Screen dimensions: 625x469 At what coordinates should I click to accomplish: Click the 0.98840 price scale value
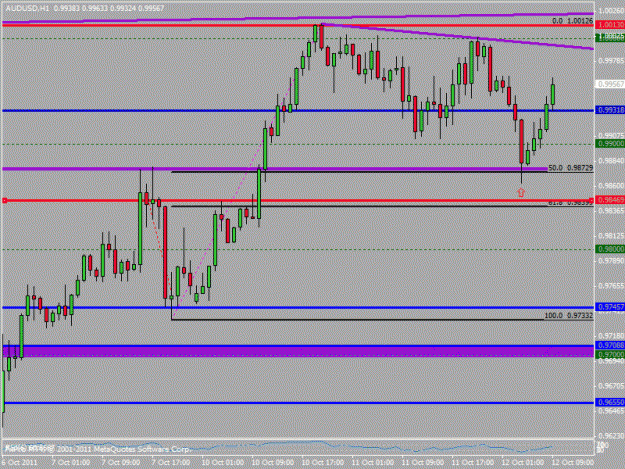pos(611,161)
